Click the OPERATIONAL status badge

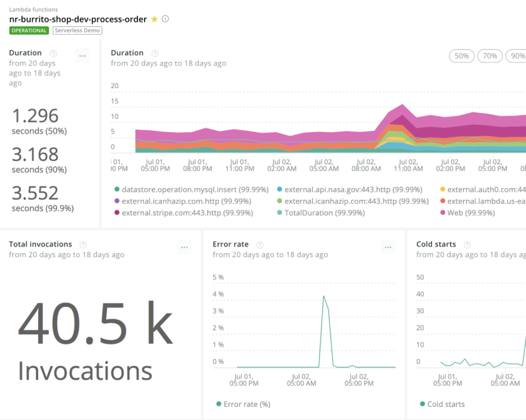coord(29,31)
